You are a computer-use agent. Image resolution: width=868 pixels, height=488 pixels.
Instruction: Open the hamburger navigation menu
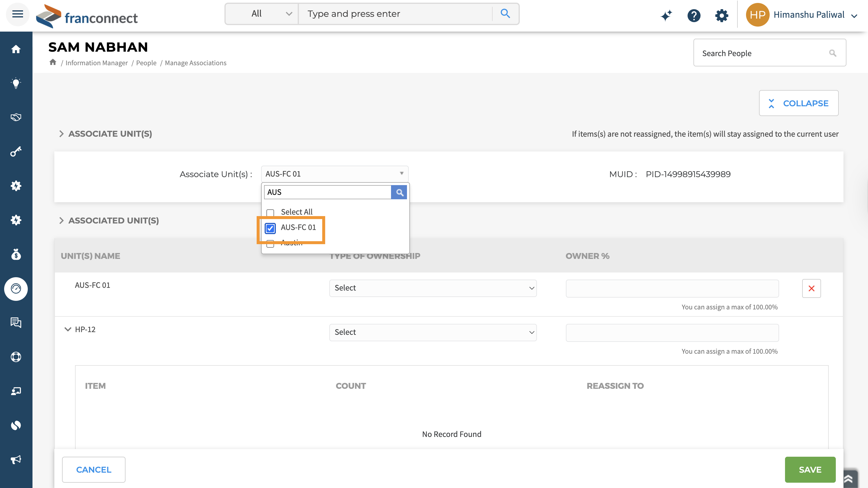click(17, 14)
